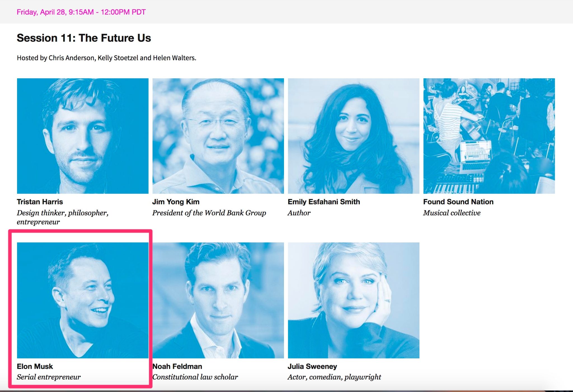Click Jim Yong Kim's portrait thumbnail
Viewport: 573px width, 392px height.
click(218, 136)
